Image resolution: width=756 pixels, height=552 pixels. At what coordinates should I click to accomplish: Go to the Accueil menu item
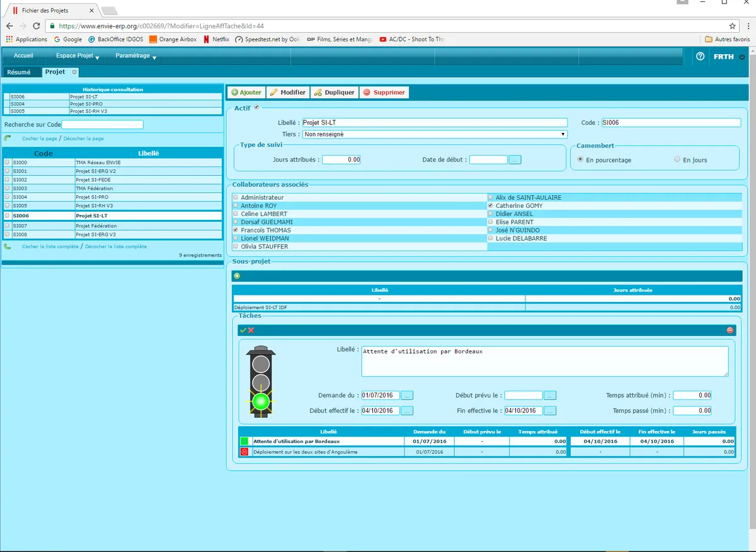23,56
